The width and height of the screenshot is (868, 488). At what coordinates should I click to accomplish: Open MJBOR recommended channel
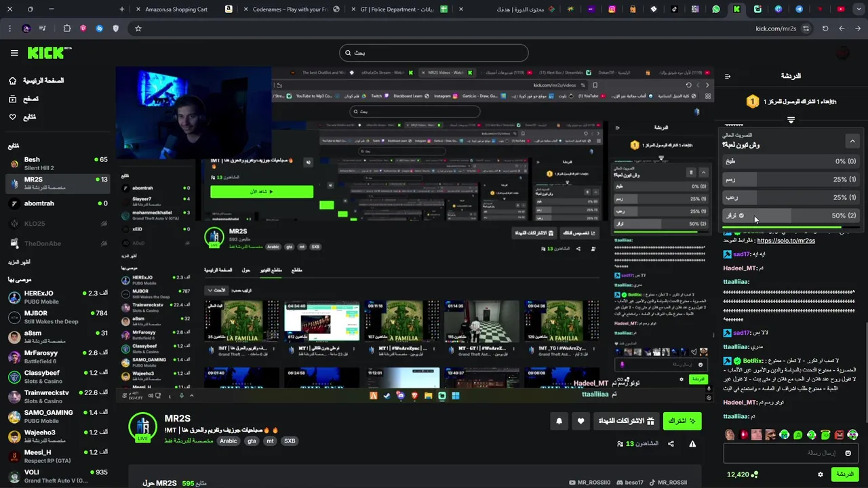click(x=58, y=317)
